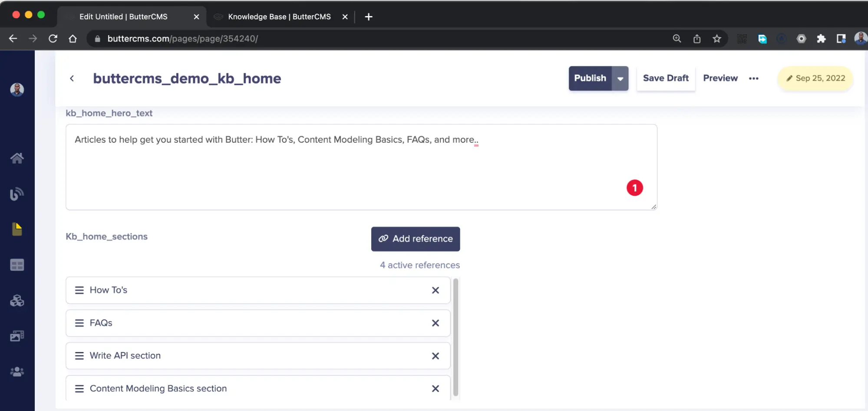Grab the drag handle for Write API section
Image resolution: width=868 pixels, height=411 pixels.
pos(79,356)
